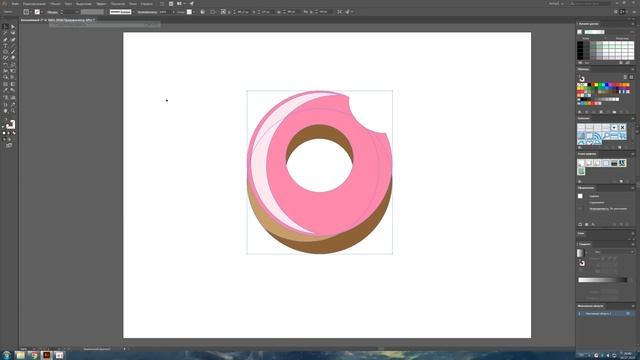
Task: Select the Symbol Sprayer tool
Action: [5, 98]
